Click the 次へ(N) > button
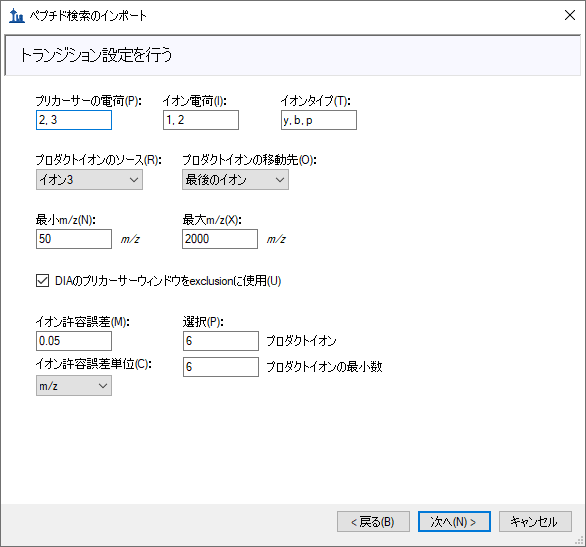The image size is (586, 547). pos(454,522)
